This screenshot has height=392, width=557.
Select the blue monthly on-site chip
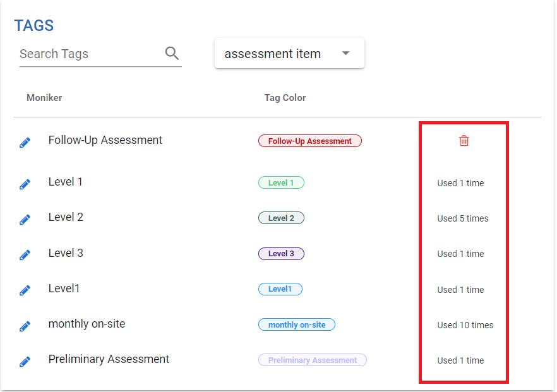[x=297, y=325]
